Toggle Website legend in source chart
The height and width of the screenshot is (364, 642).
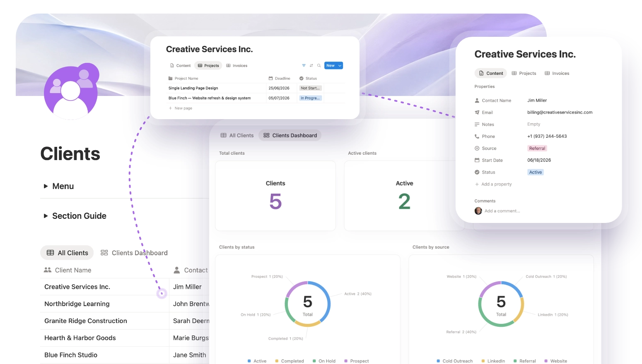(x=556, y=361)
